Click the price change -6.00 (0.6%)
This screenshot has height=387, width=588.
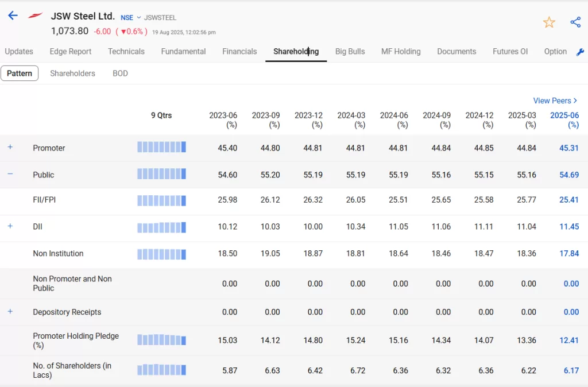121,32
